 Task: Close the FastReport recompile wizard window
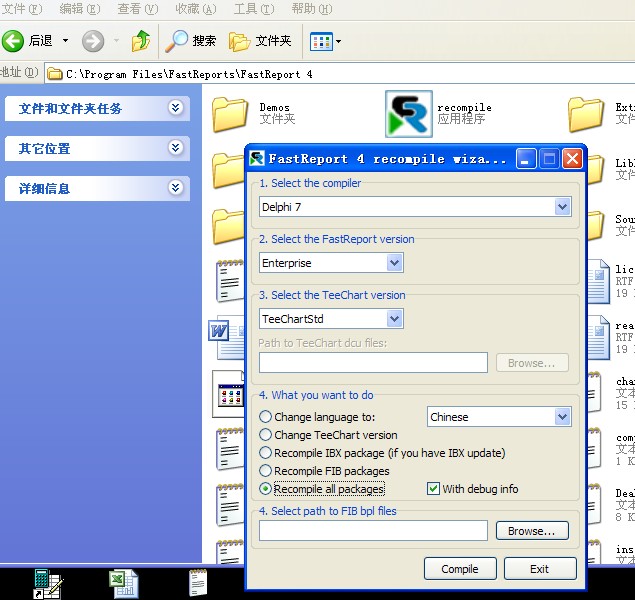pyautogui.click(x=572, y=158)
